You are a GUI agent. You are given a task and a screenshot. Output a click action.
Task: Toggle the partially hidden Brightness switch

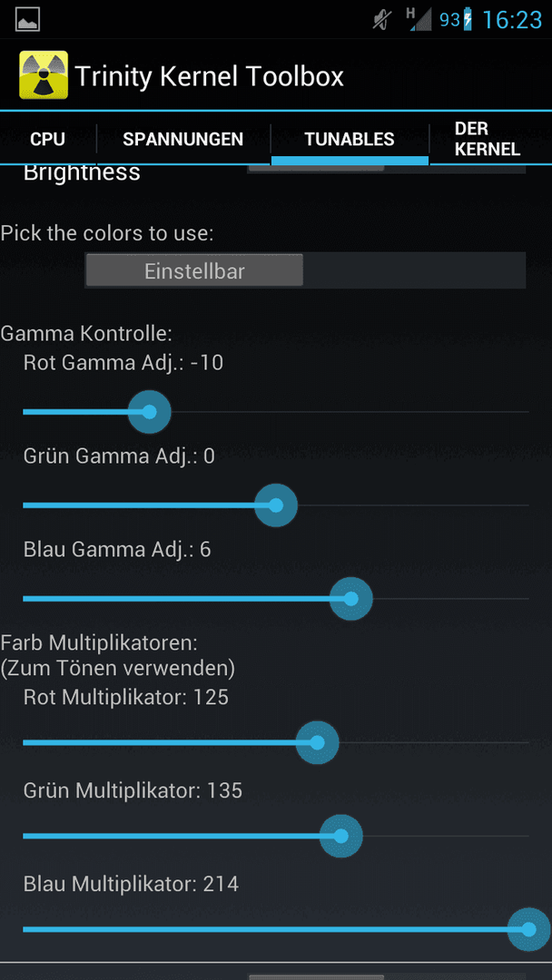click(x=387, y=169)
